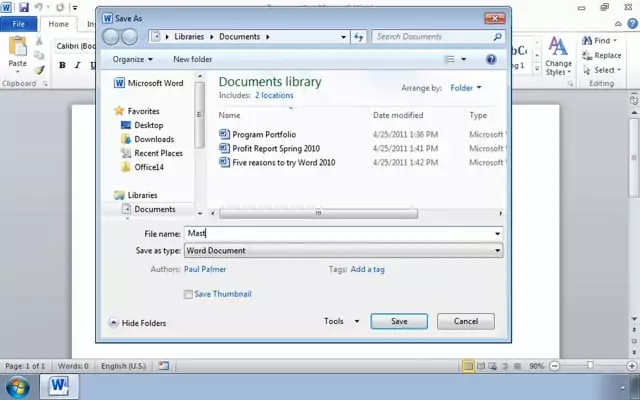
Task: Open the Select dropdown in Editing group
Action: coord(602,70)
